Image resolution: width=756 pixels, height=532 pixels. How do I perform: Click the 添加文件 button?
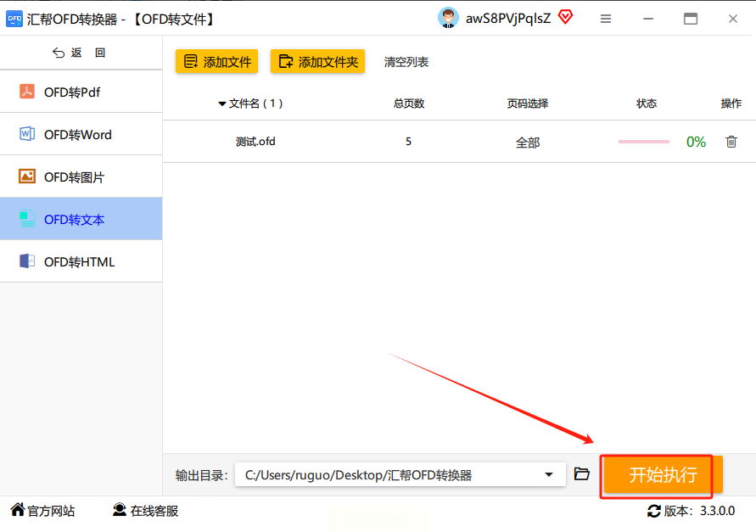coord(216,61)
